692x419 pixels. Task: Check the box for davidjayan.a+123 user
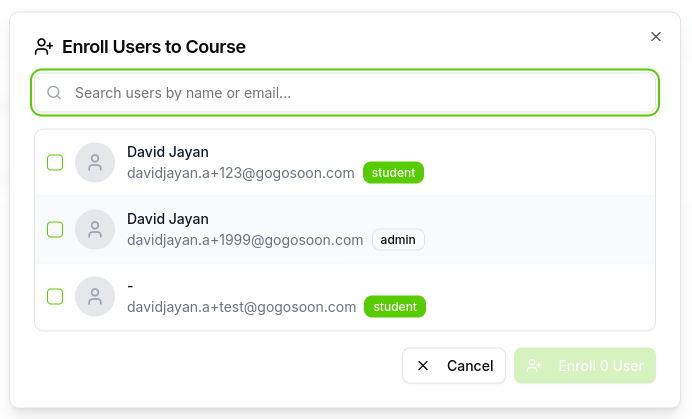(56, 163)
